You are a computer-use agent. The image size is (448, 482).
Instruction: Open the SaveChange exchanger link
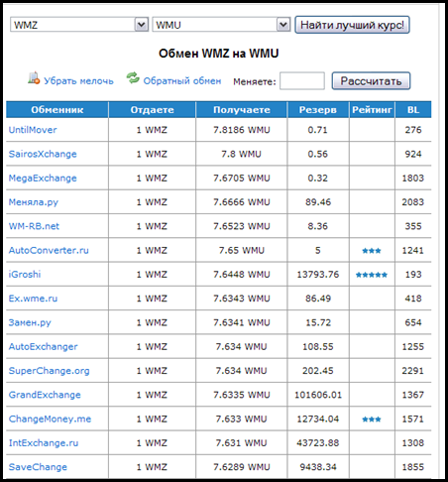pos(38,467)
